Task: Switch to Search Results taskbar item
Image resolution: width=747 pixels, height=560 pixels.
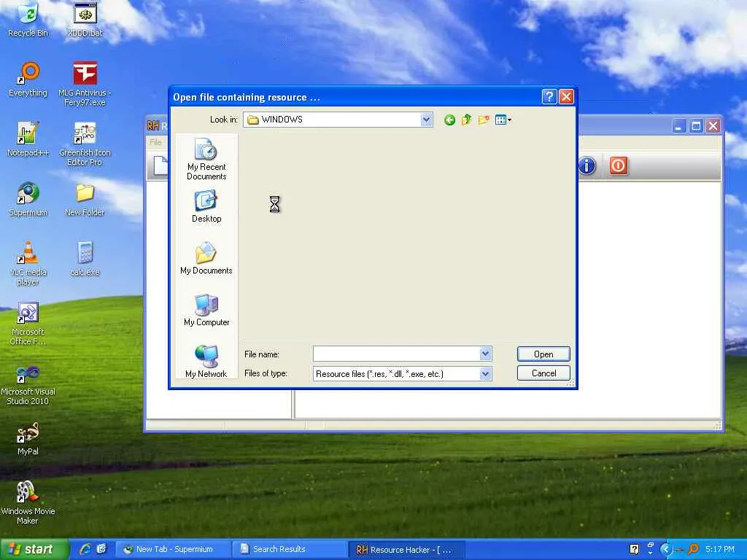Action: 289,549
